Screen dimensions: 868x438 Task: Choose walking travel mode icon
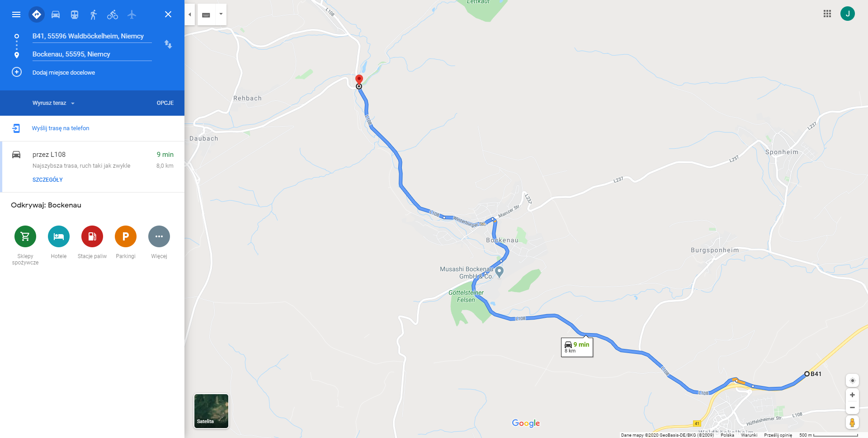tap(94, 14)
